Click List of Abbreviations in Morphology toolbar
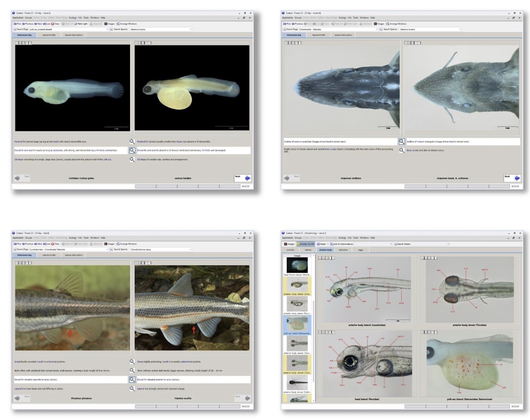This screenshot has height=420, width=530. [x=342, y=244]
